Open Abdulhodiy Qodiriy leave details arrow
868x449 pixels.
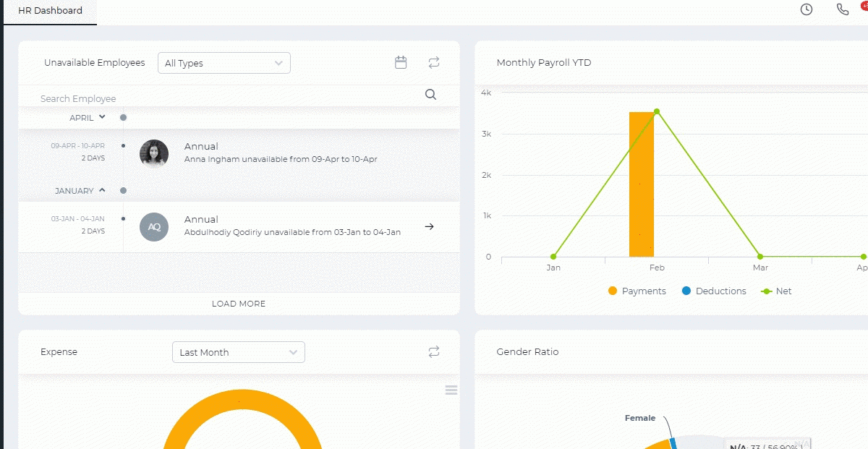pyautogui.click(x=429, y=226)
